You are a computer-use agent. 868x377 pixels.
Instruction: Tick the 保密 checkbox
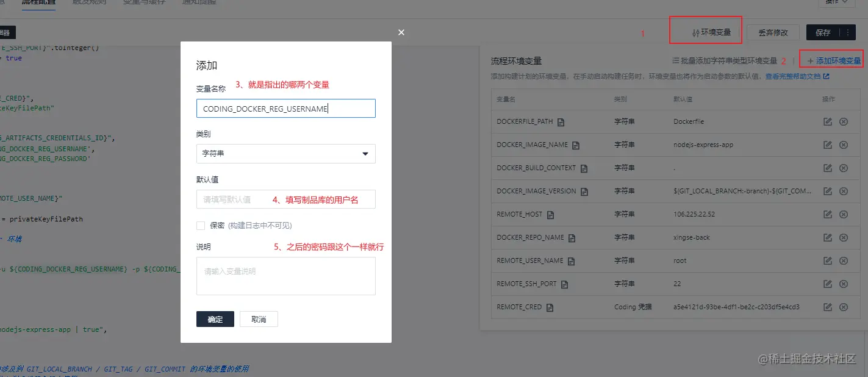click(201, 226)
